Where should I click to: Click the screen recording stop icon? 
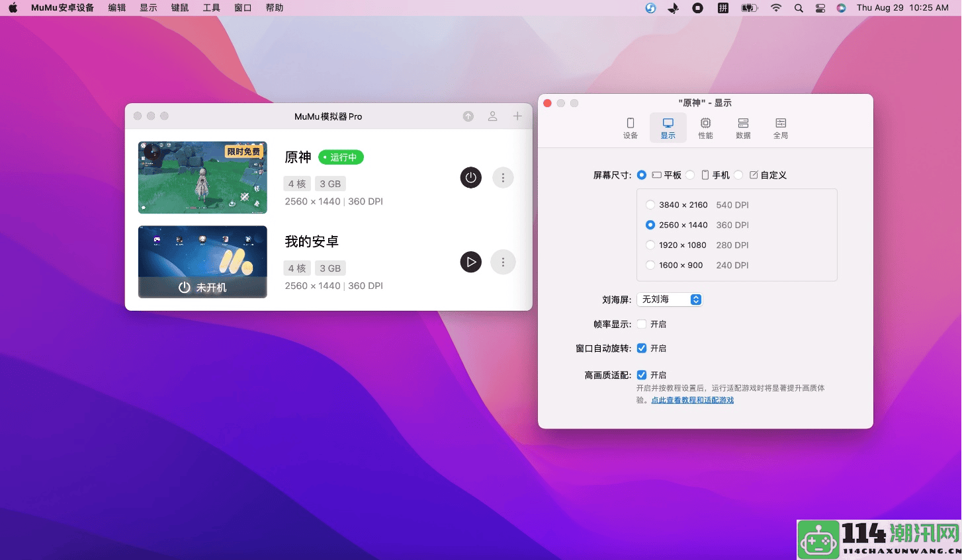click(x=697, y=8)
